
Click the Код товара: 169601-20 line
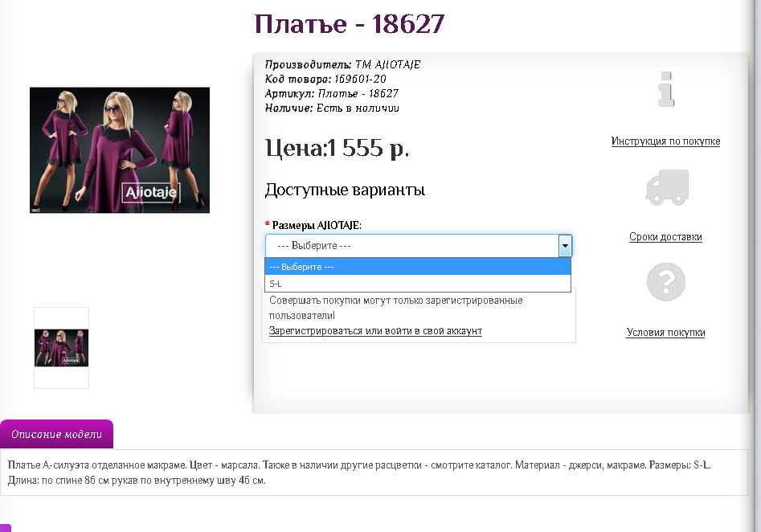tap(325, 79)
